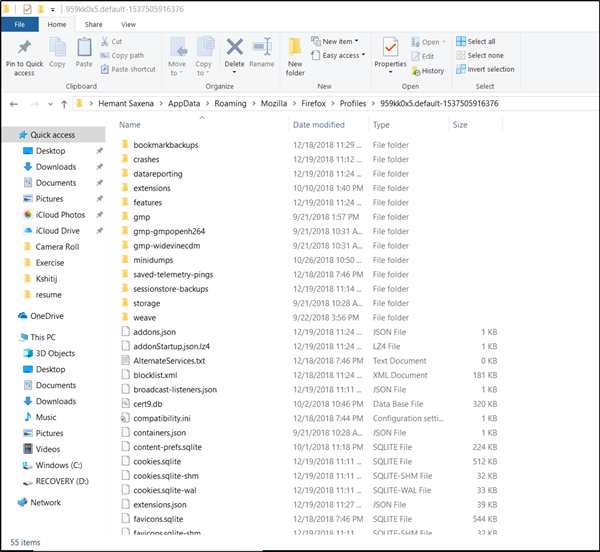Open RECOVERY (D:) drive
This screenshot has width=600, height=552.
(x=62, y=481)
